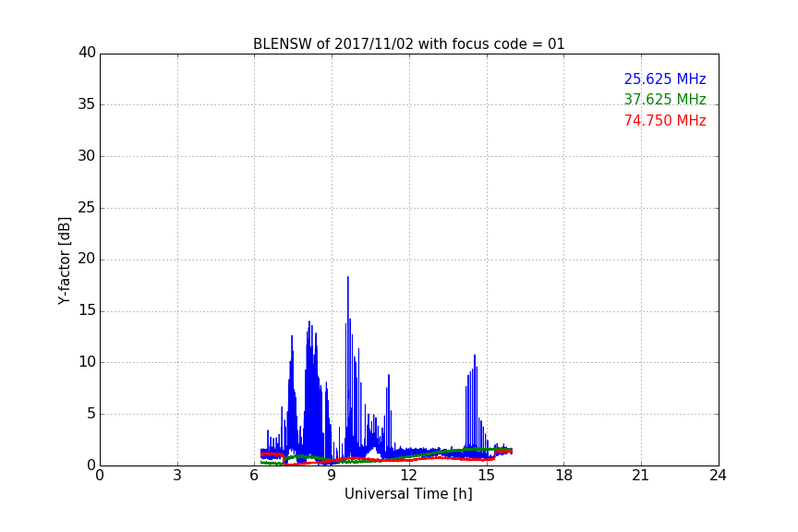Click the x-axis tick label '21'
798x532 pixels.
pos(641,476)
